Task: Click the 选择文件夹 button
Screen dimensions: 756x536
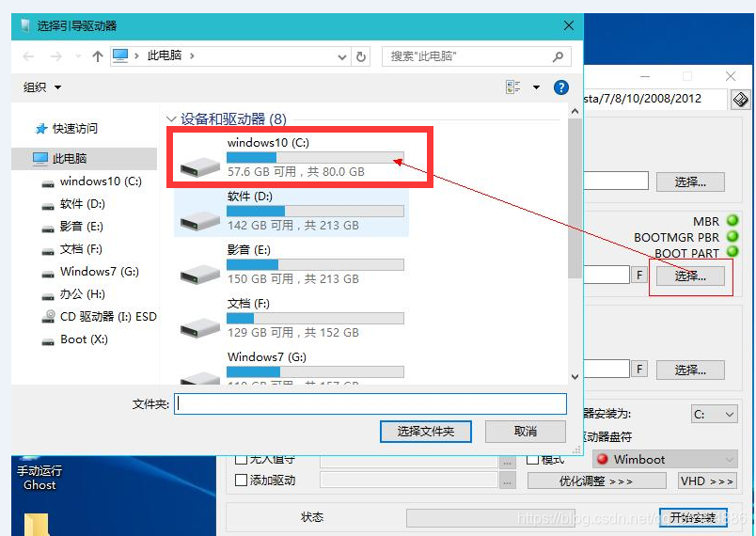Action: (x=426, y=432)
